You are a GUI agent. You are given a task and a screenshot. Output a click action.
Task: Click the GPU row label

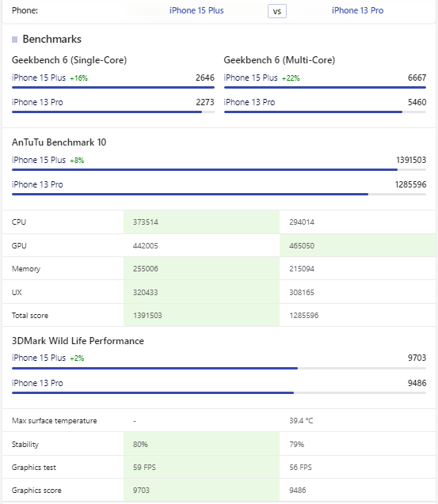(19, 246)
